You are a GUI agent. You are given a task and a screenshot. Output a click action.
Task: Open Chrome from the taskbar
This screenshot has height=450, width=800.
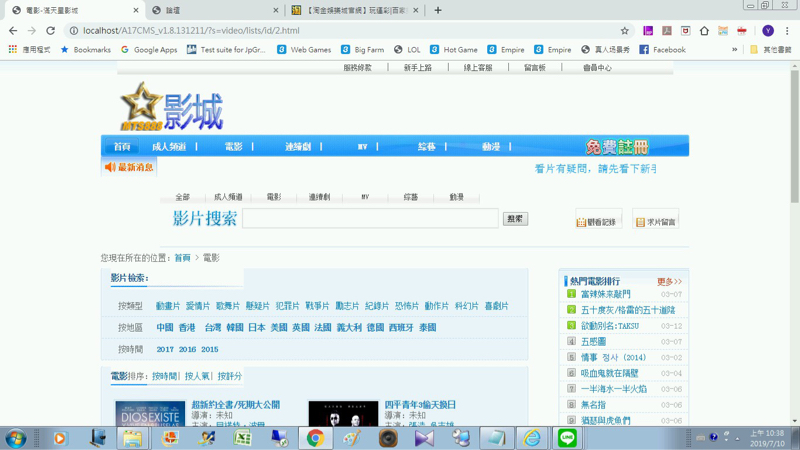point(315,438)
